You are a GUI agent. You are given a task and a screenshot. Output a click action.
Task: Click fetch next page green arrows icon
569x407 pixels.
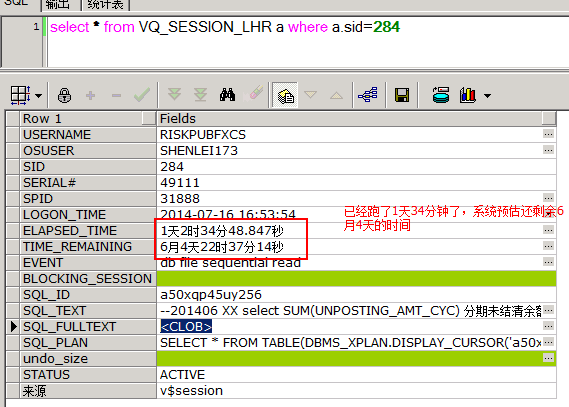point(175,94)
